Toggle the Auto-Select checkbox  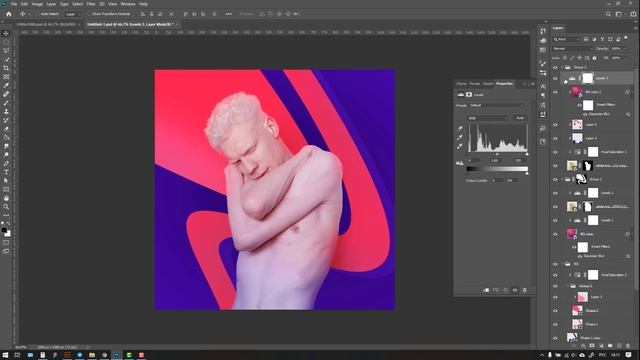click(x=38, y=14)
